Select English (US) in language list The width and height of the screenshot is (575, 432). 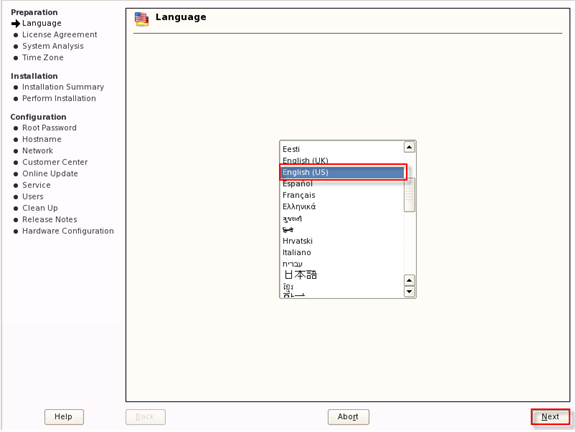point(343,172)
